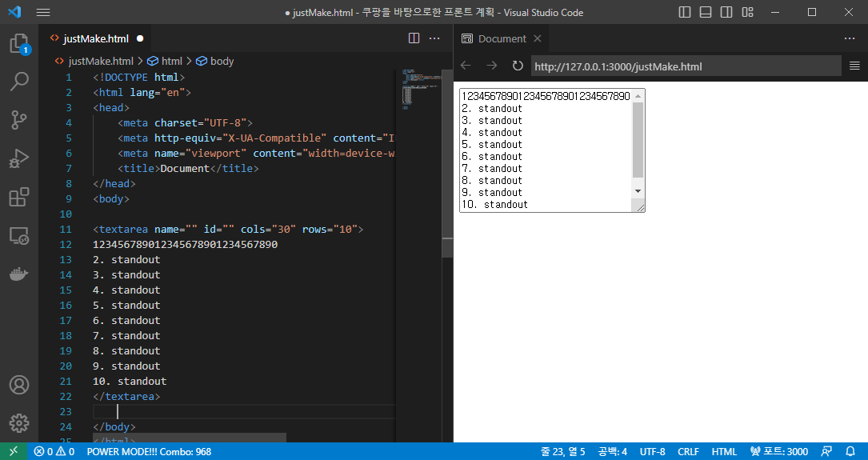Click '5. standout' row in preview textarea

point(492,145)
